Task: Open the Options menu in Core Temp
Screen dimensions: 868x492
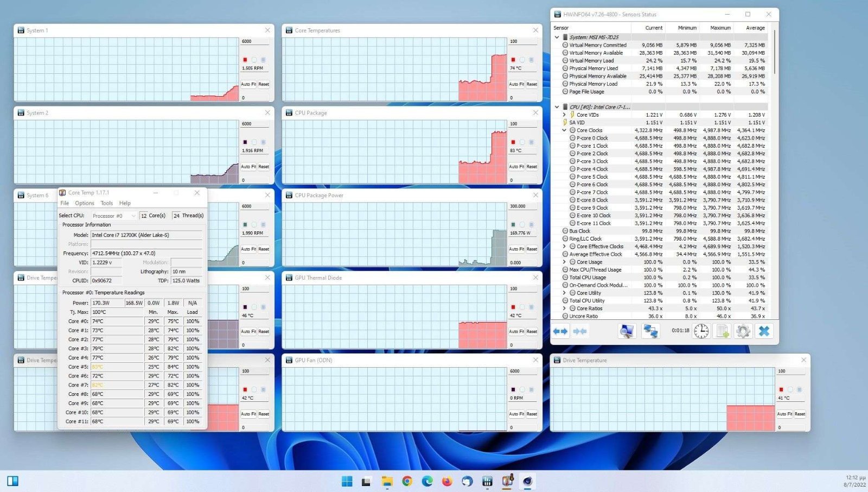Action: point(85,203)
